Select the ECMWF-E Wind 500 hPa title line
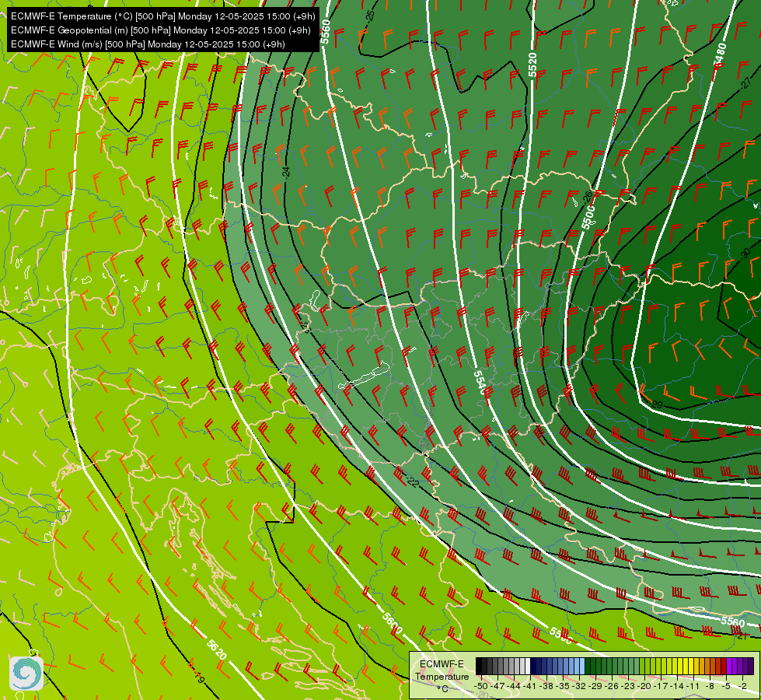The width and height of the screenshot is (761, 700). pos(148,44)
